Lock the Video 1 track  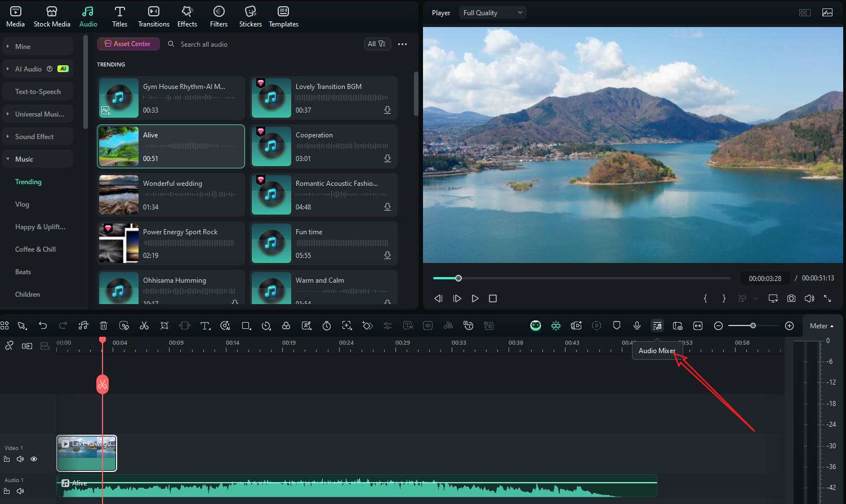tap(7, 459)
